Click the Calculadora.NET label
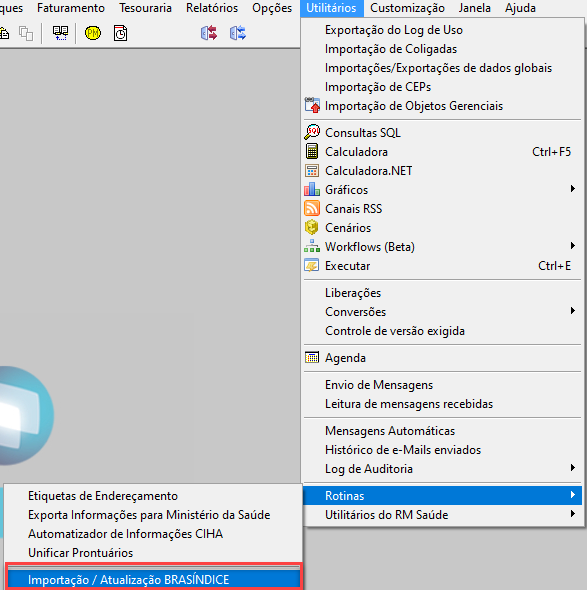Screen dimensions: 587x590 (x=368, y=171)
